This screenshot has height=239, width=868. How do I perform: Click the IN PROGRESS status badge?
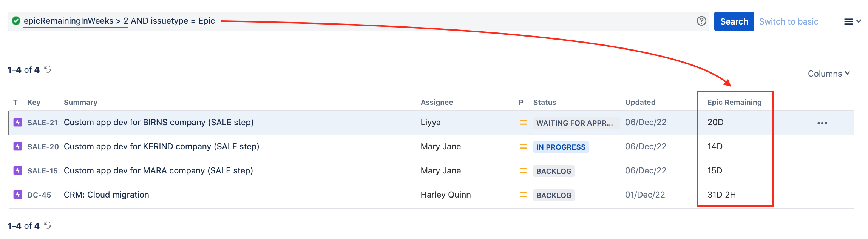pyautogui.click(x=561, y=147)
